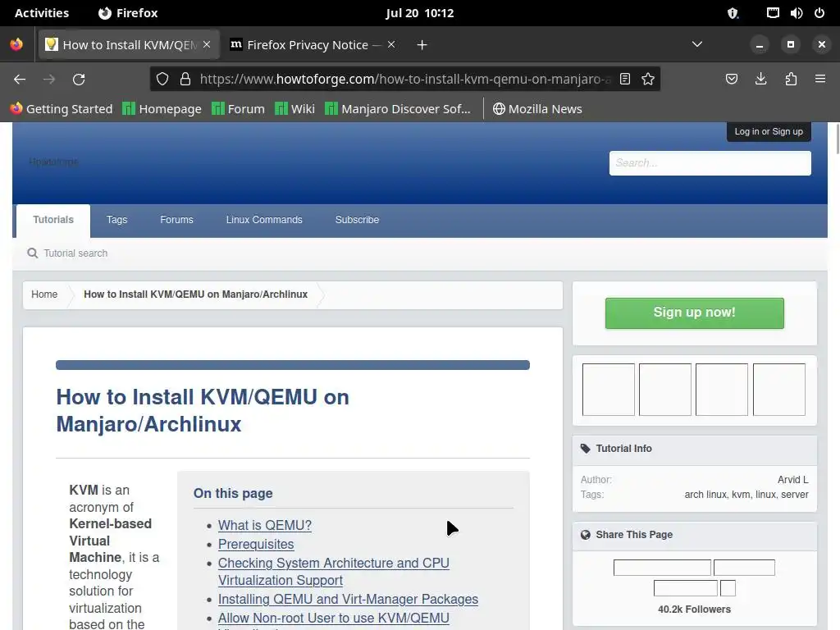
Task: Click tag text arch linux, kvm, linux, server
Action: [x=746, y=495]
